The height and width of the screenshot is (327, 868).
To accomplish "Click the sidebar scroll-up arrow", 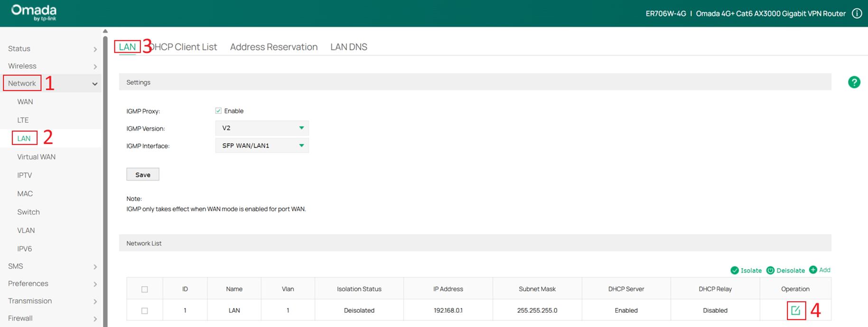I will (105, 31).
